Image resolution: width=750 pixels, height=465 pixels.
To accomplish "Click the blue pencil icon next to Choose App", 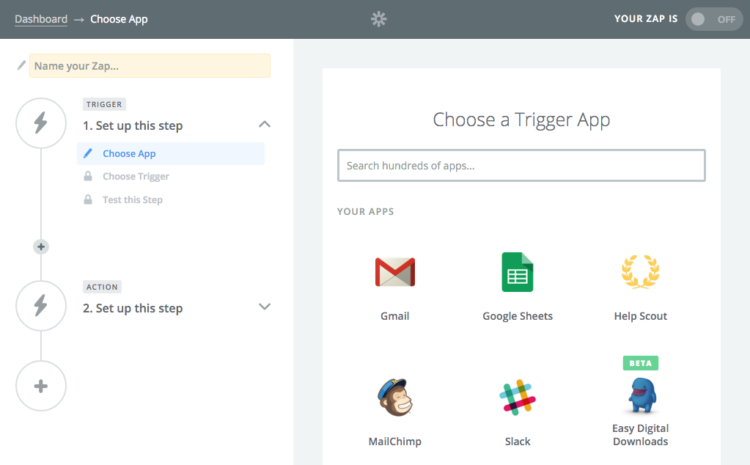I will 88,153.
